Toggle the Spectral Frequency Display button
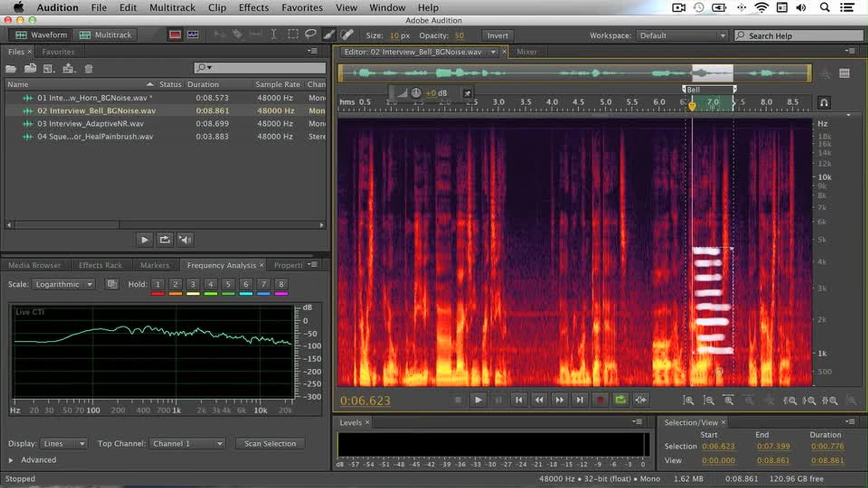Viewport: 868px width, 488px height. tap(175, 35)
